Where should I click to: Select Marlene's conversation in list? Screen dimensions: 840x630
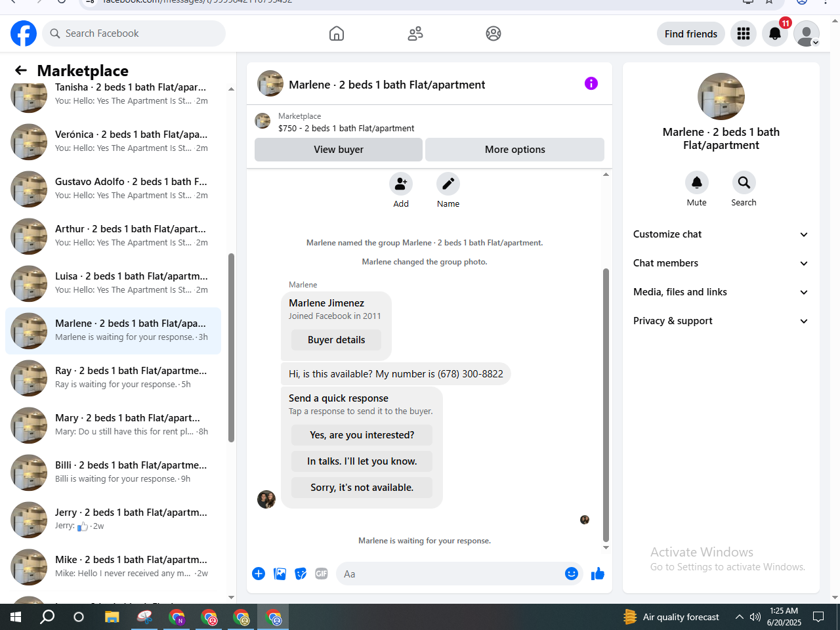[x=113, y=331]
